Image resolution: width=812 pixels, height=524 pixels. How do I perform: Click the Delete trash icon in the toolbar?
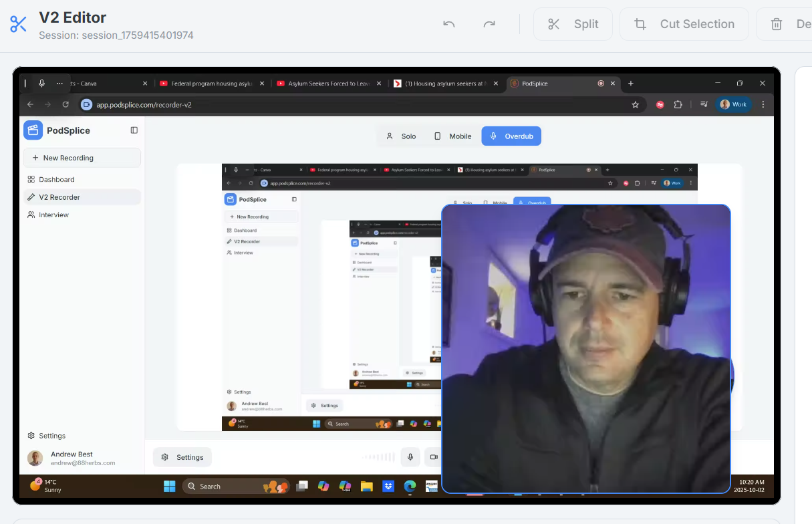point(776,24)
